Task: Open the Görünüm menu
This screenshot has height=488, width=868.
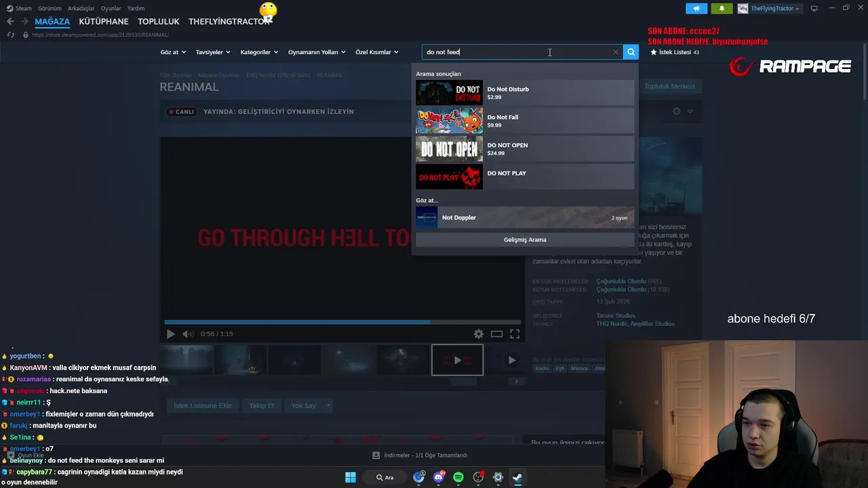Action: coord(50,8)
